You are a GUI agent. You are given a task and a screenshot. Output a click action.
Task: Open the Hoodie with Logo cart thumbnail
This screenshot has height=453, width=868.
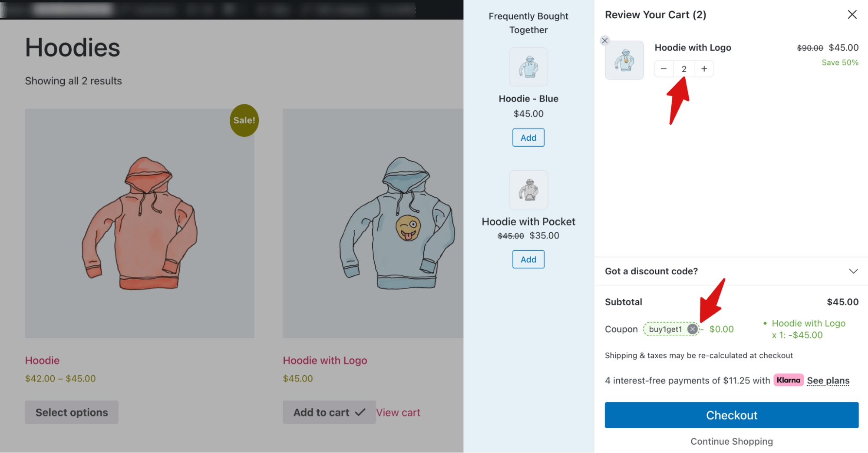[x=624, y=60]
